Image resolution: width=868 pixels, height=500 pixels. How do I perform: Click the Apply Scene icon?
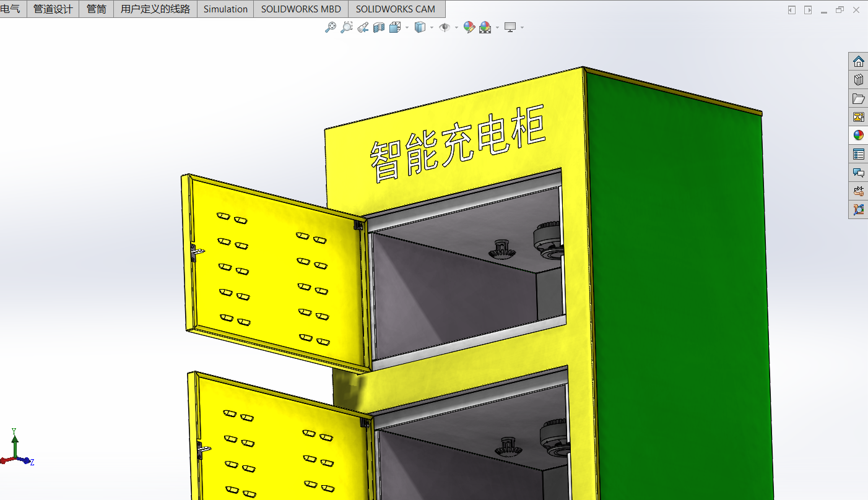point(485,27)
